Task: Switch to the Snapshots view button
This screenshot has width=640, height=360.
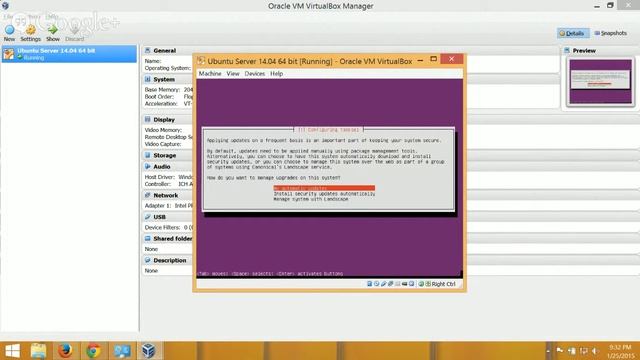Action: pos(611,33)
